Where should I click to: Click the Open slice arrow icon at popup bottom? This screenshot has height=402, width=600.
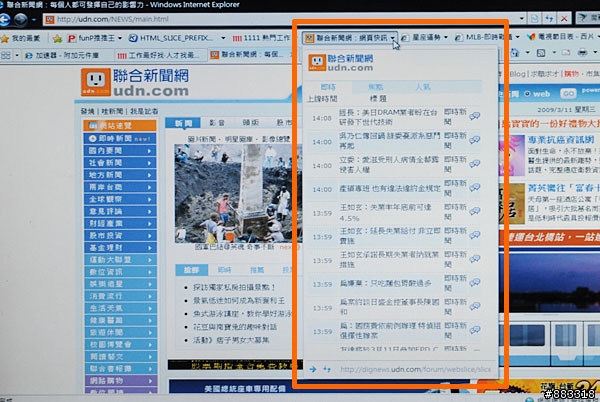313,369
